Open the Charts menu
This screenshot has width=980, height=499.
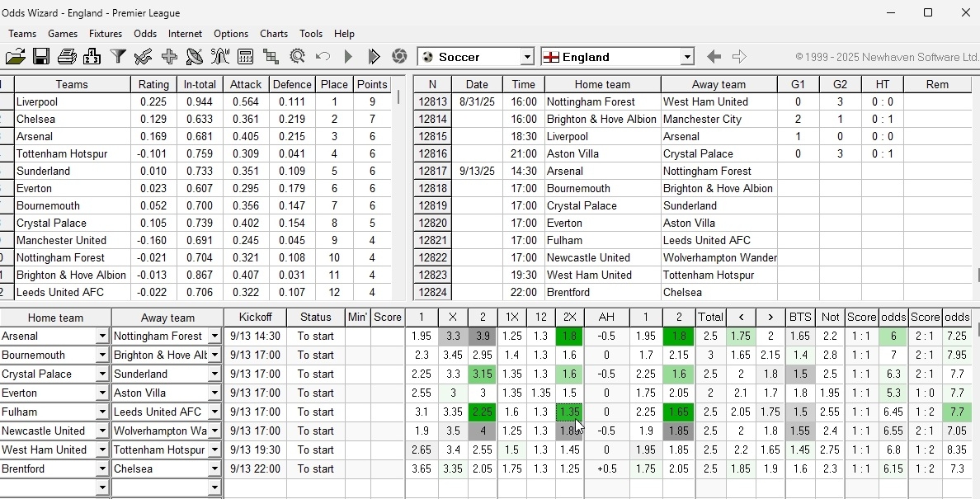point(273,34)
